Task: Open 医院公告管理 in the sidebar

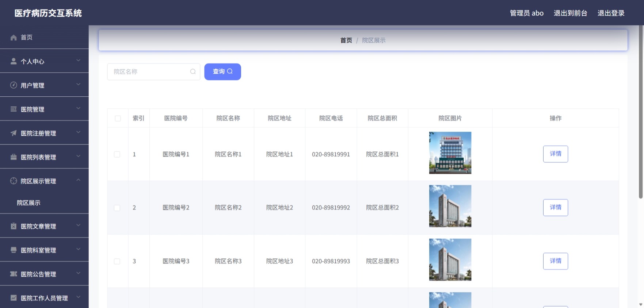Action: (x=44, y=274)
